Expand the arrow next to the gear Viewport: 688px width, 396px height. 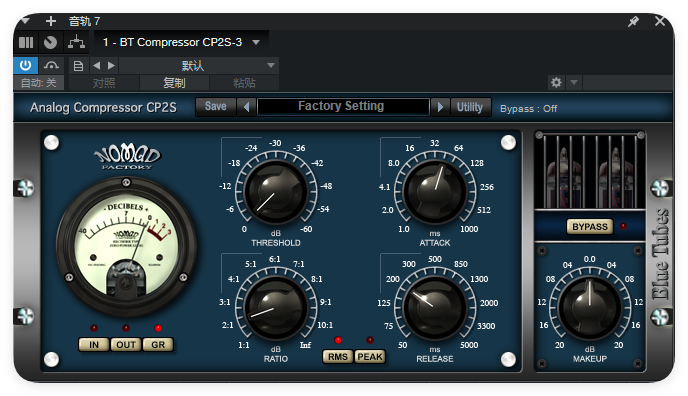[x=574, y=82]
